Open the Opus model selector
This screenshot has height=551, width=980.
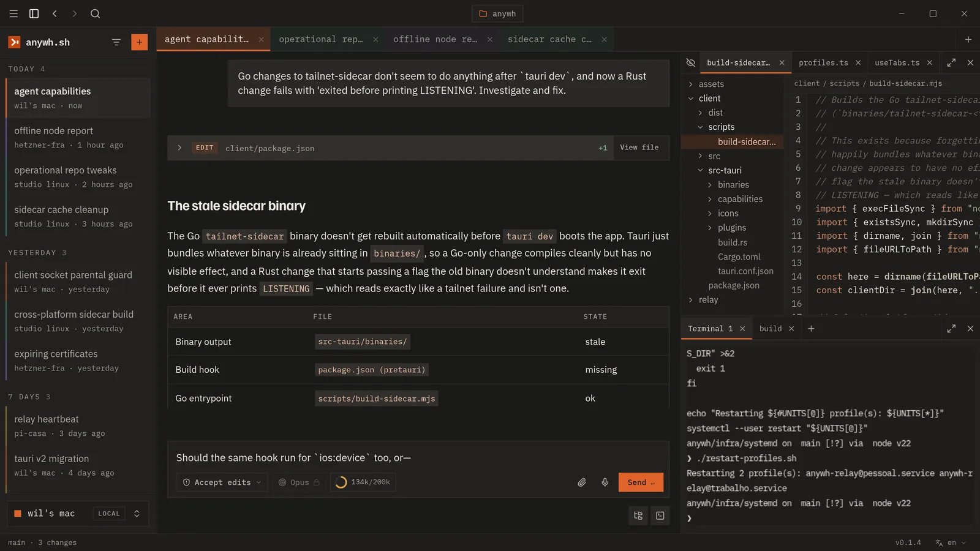click(299, 482)
